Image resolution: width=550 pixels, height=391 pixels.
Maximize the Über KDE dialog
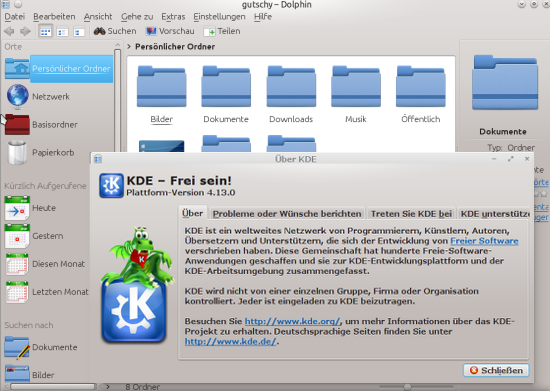511,159
